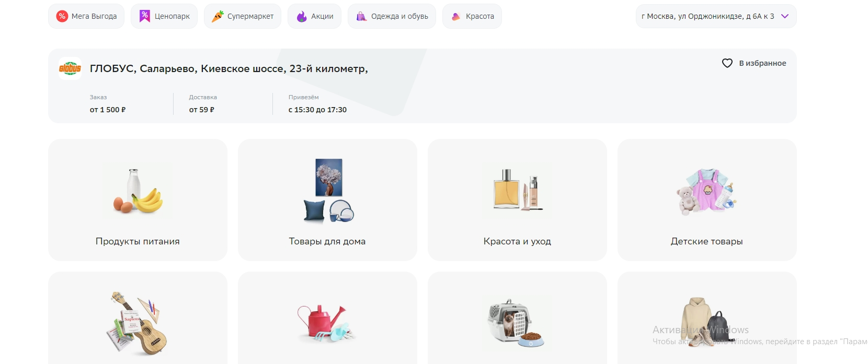Click the 'Доставка' label
This screenshot has height=364, width=868.
(x=203, y=97)
